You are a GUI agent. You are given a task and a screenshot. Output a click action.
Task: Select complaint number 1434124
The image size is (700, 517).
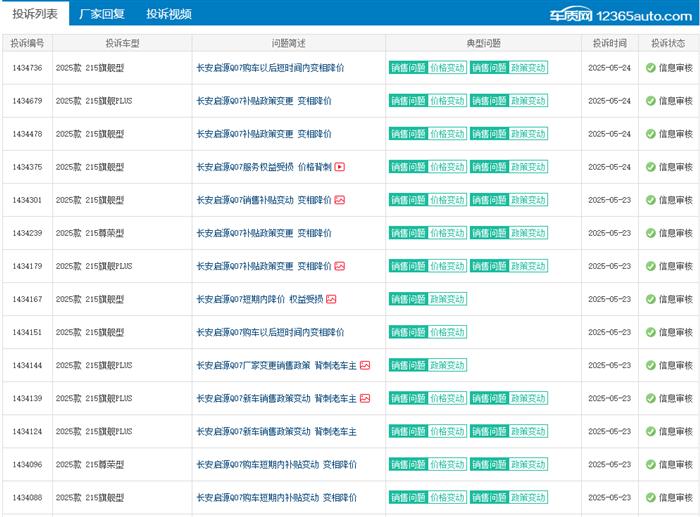click(x=27, y=431)
